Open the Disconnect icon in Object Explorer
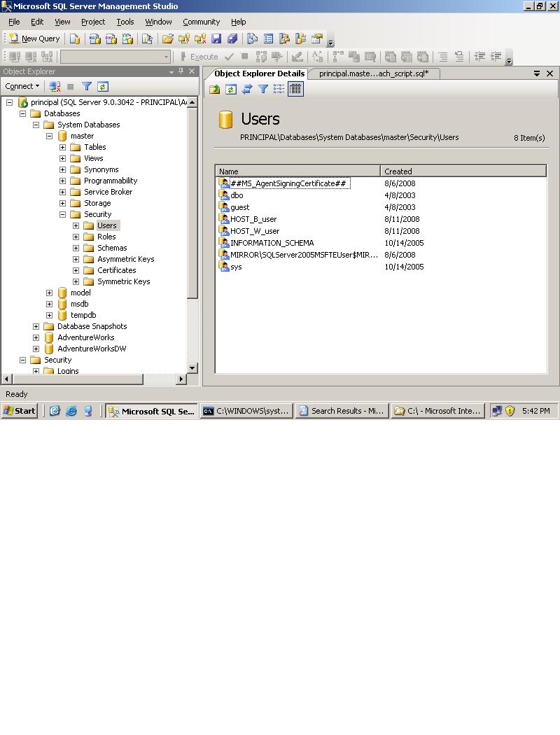Screen dimensions: 560x735 pos(55,86)
